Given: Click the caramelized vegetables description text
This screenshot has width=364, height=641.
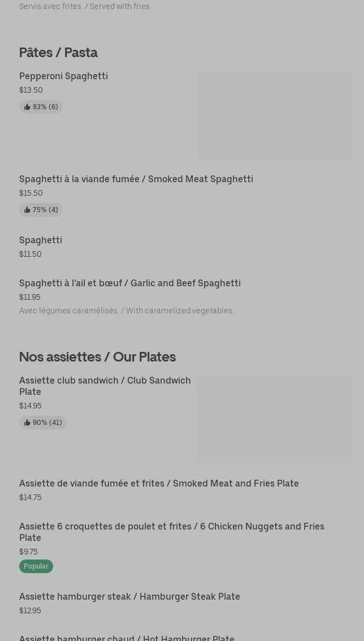Looking at the screenshot, I should (x=127, y=311).
